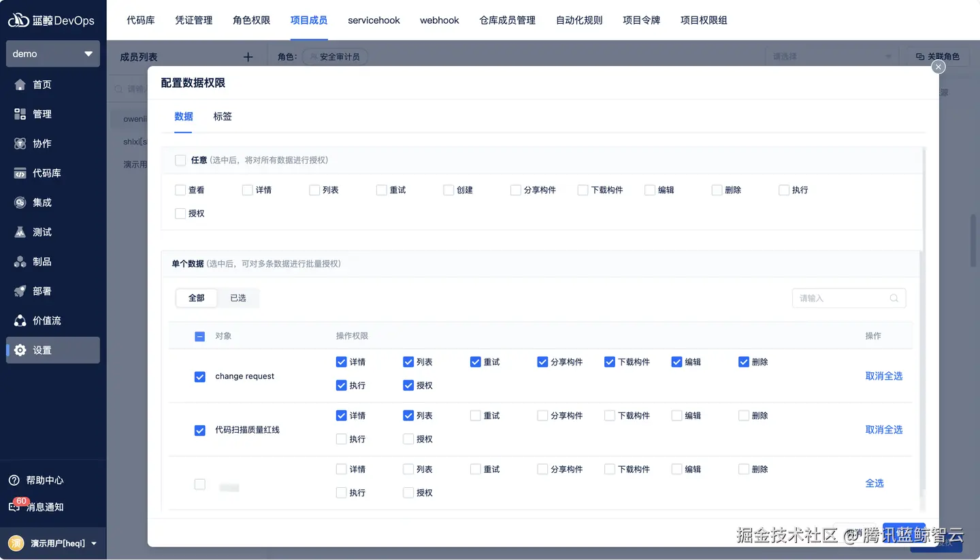Open the webhook tab in the top bar

439,20
